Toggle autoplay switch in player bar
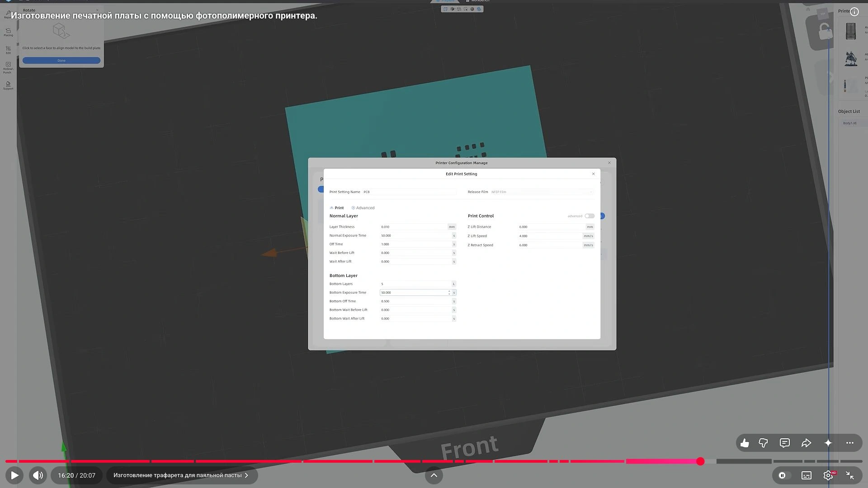The height and width of the screenshot is (488, 868). pyautogui.click(x=784, y=475)
